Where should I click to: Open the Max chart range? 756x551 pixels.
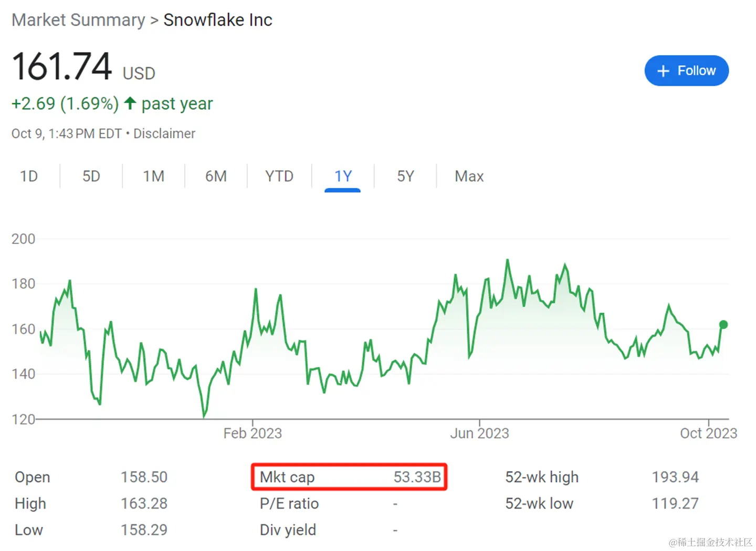coord(469,176)
